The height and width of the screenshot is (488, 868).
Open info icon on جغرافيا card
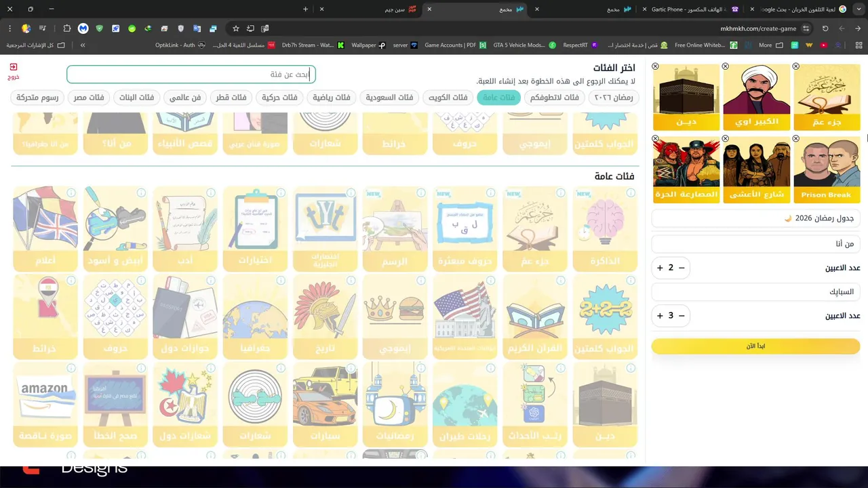click(x=281, y=281)
